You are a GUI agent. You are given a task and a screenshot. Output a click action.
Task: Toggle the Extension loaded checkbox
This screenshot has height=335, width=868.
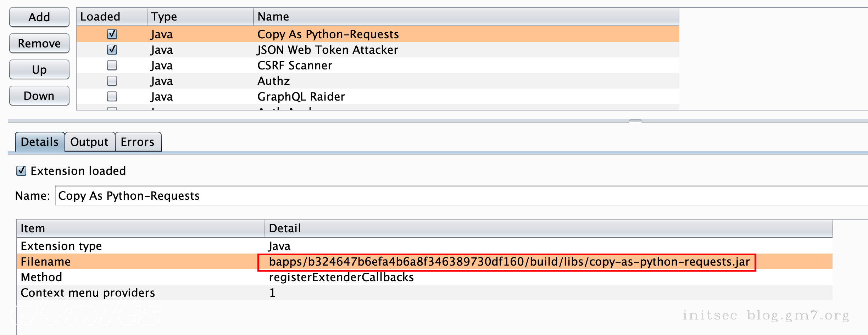(x=21, y=171)
